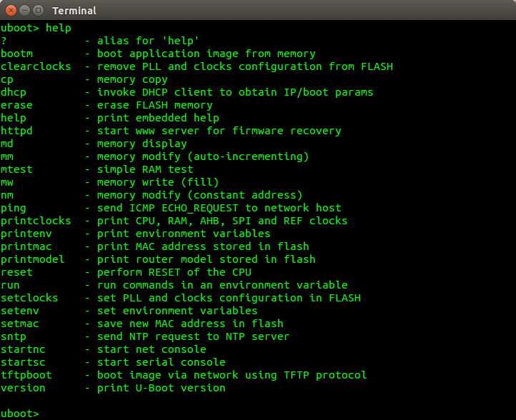
Task: Click the 'httpd' command name
Action: pyautogui.click(x=16, y=131)
